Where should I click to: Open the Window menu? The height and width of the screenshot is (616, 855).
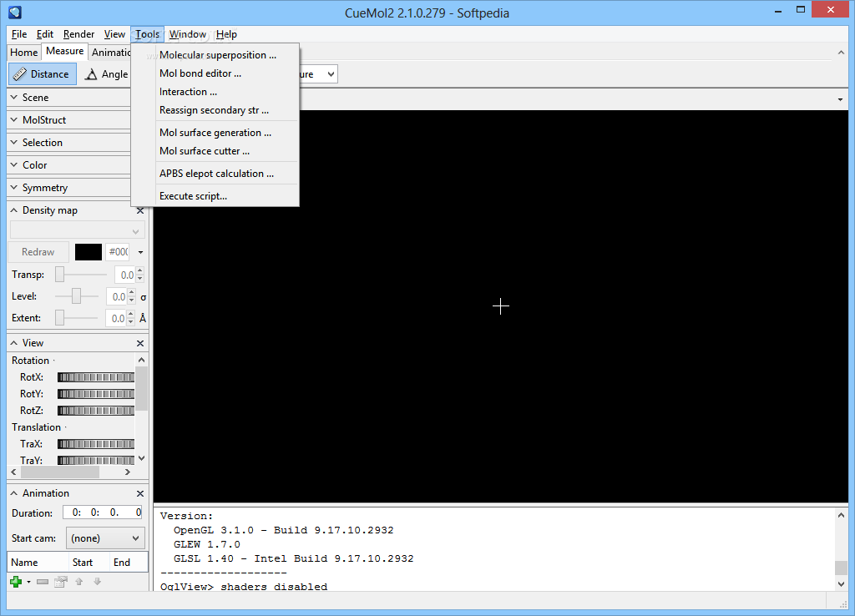tap(188, 34)
